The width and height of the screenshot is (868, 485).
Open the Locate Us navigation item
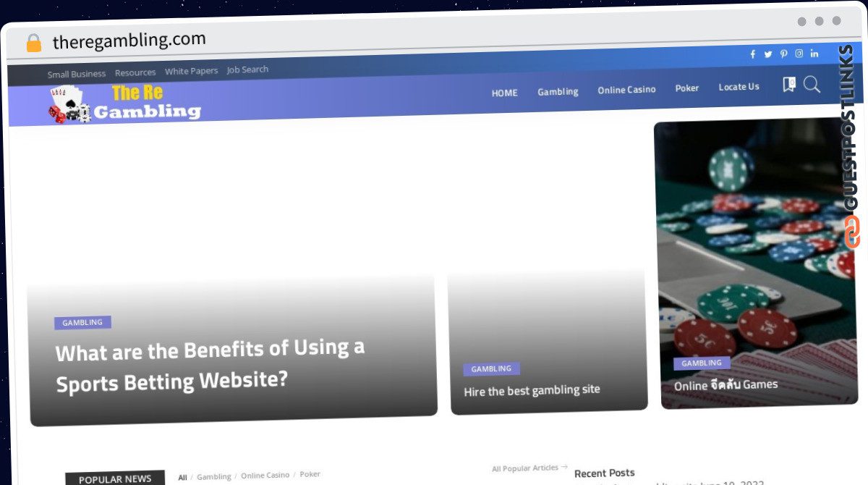[739, 87]
